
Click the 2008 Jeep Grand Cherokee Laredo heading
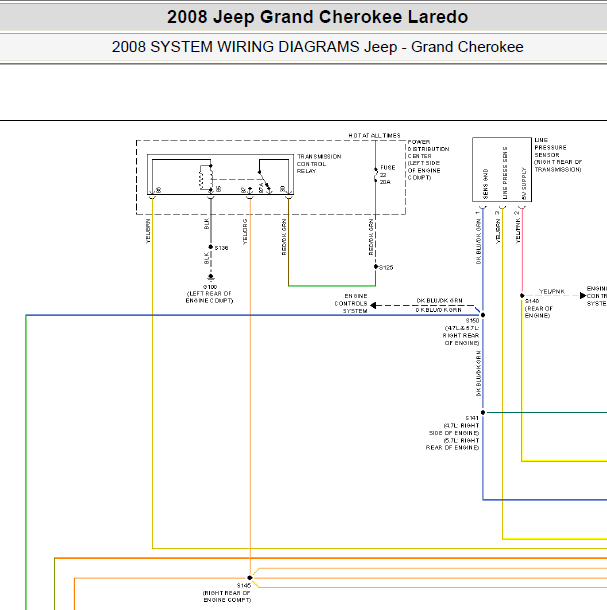(317, 17)
